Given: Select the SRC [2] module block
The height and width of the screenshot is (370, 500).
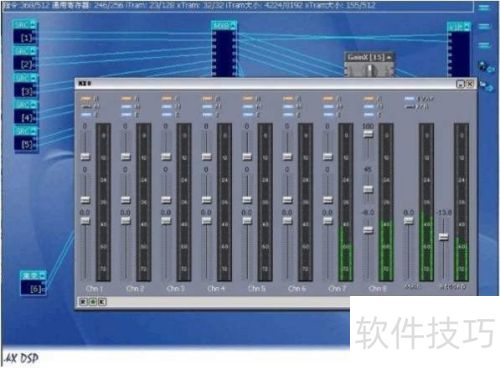Looking at the screenshot, I should 25,59.
